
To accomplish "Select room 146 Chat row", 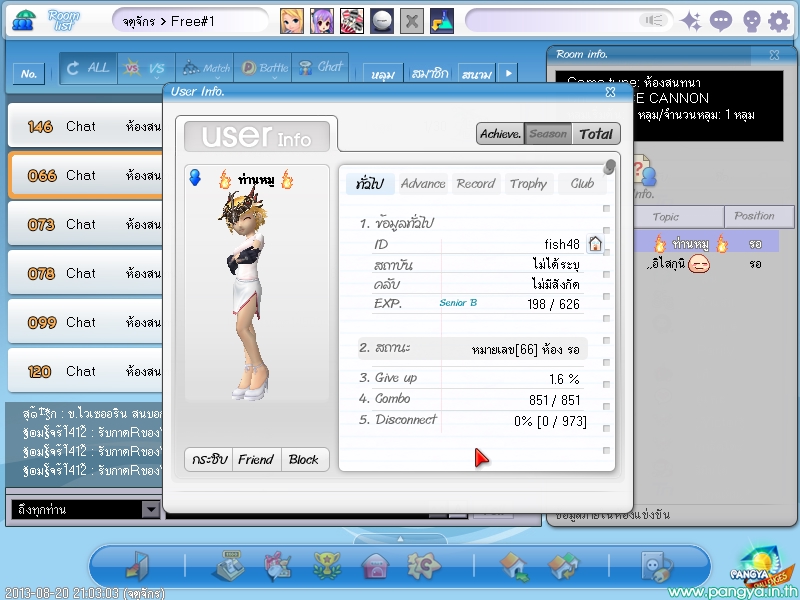I will click(86, 126).
